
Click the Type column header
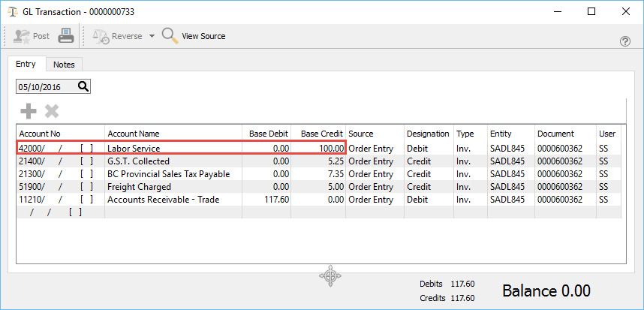(471, 134)
